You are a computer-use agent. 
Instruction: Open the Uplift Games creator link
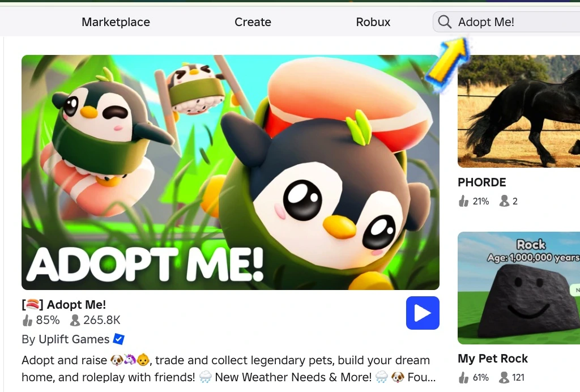[x=74, y=339]
